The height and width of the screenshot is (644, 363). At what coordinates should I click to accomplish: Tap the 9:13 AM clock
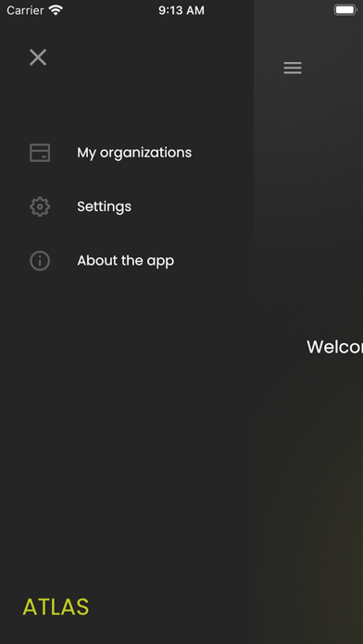pyautogui.click(x=181, y=10)
